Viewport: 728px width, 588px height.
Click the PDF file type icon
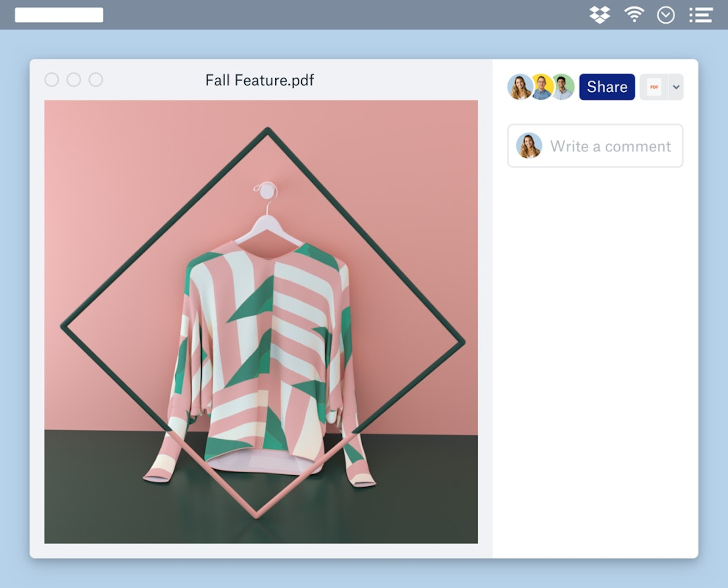pos(654,87)
